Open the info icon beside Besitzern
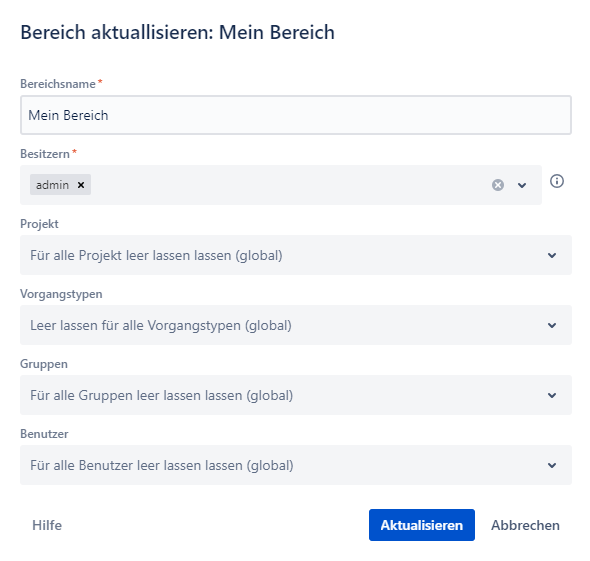 point(557,181)
